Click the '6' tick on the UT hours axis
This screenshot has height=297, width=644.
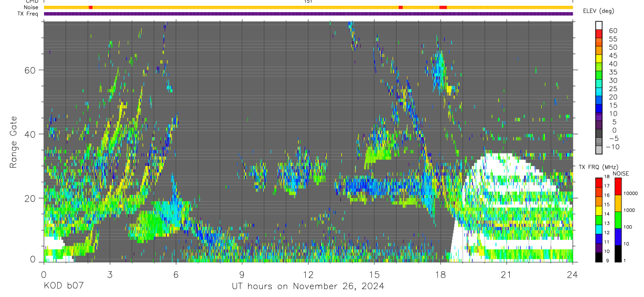[176, 274]
